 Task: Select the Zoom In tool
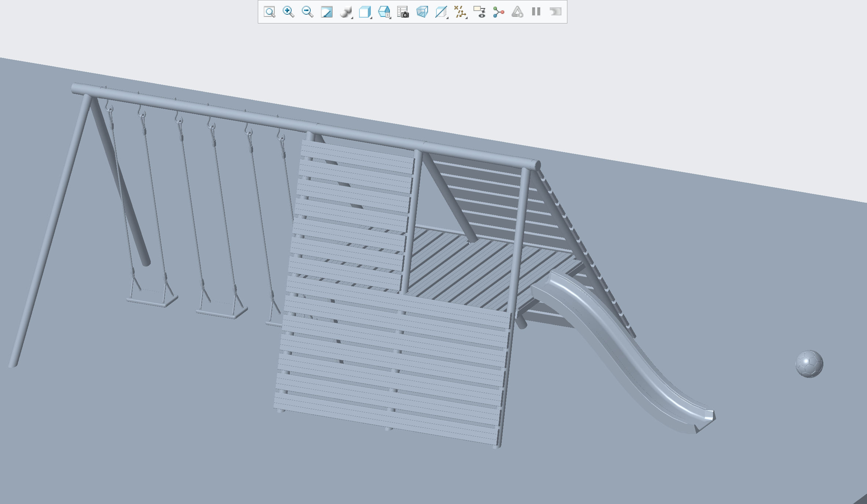click(x=289, y=12)
